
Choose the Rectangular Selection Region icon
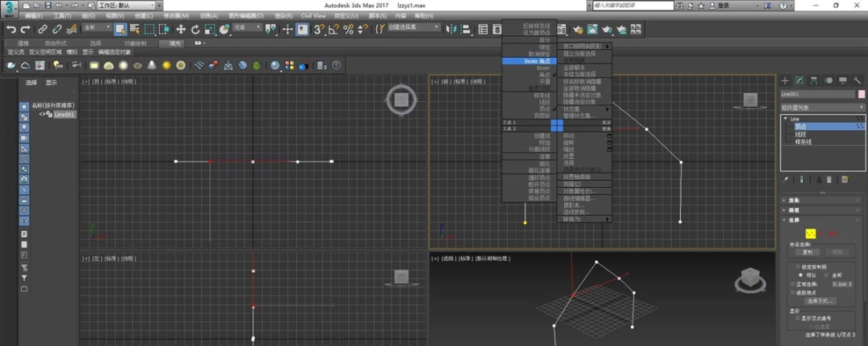coord(149,29)
